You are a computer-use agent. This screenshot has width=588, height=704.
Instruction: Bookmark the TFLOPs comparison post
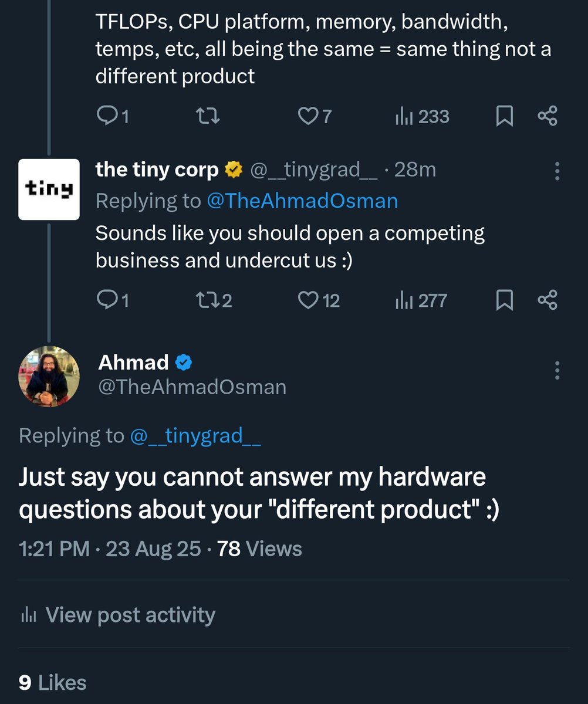(x=505, y=117)
